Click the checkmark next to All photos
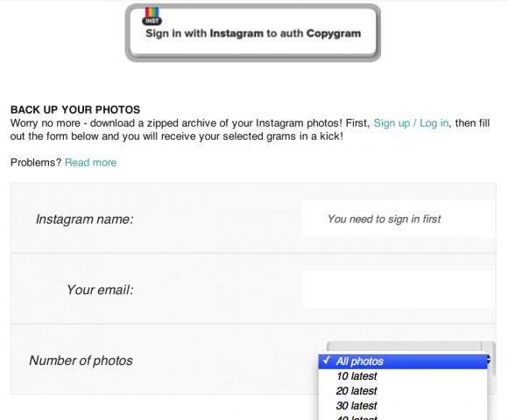The width and height of the screenshot is (508, 420). tap(327, 360)
